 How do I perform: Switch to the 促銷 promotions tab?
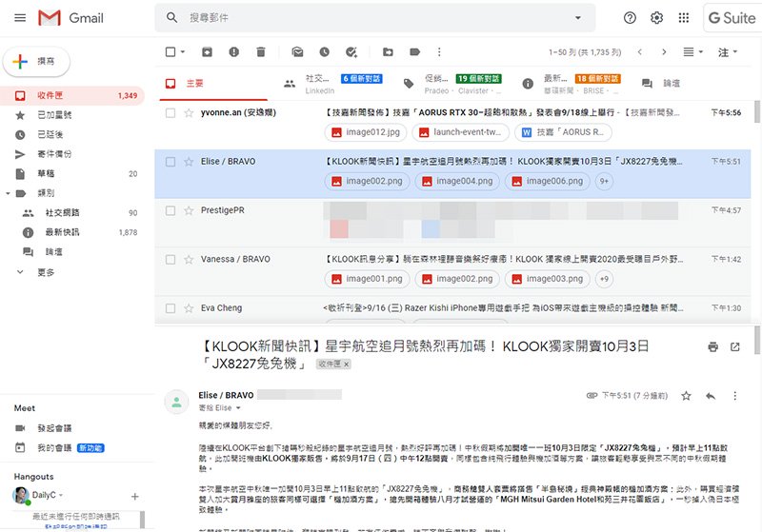coord(433,84)
